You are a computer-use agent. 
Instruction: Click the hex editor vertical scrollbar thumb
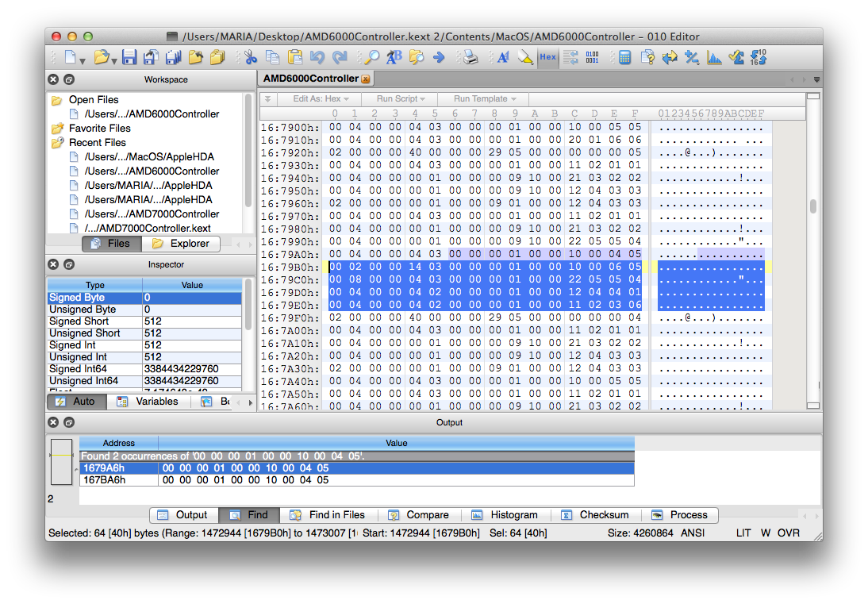pos(813,206)
